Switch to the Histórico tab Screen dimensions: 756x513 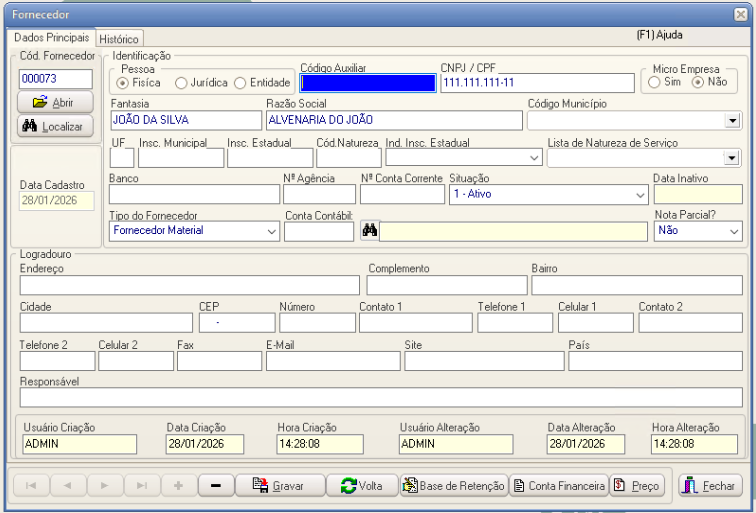click(x=119, y=38)
